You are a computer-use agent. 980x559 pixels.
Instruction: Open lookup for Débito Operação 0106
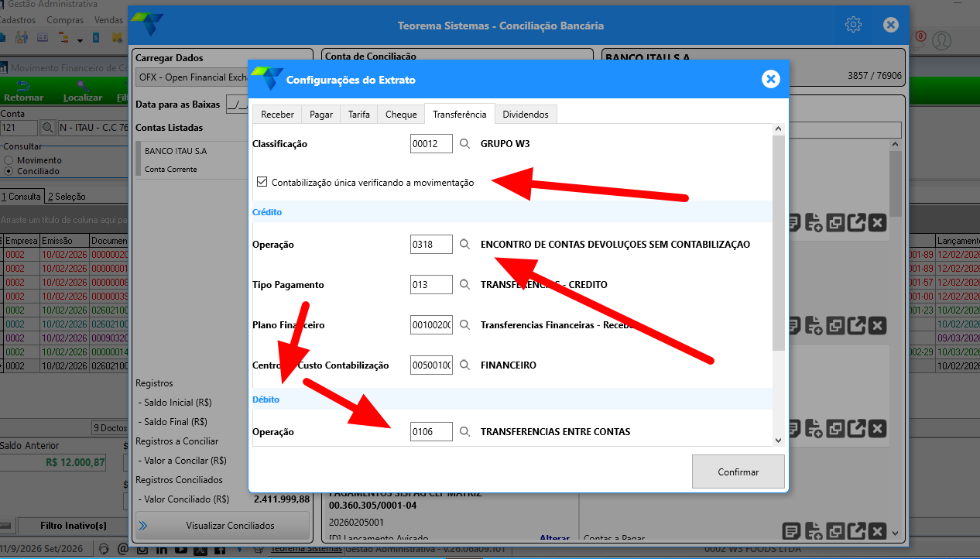coord(464,432)
